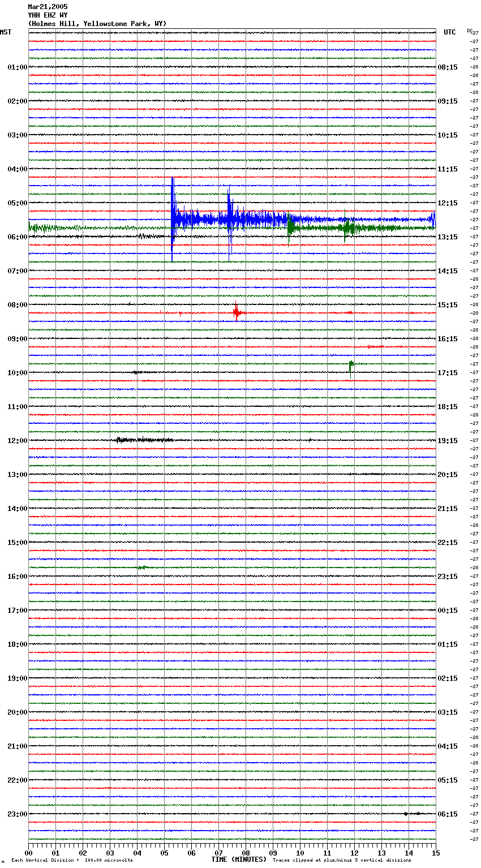Click the 12:15 UTC time label
The width and height of the screenshot is (481, 868).
pos(448,203)
